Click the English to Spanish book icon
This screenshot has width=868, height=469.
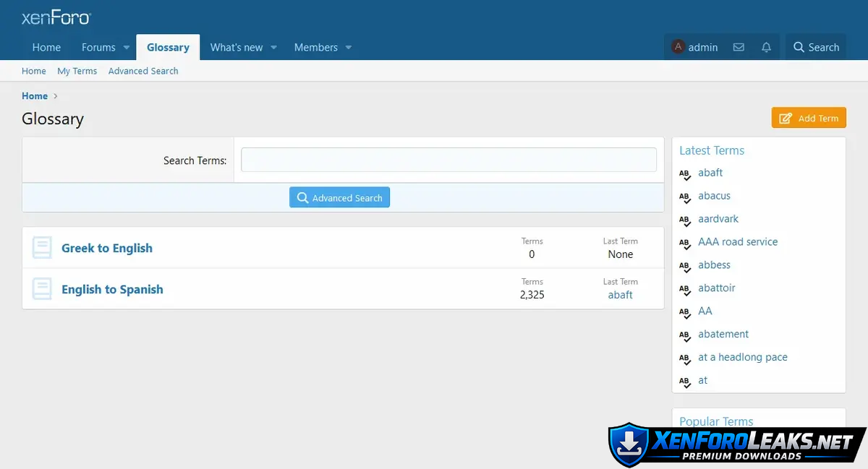pyautogui.click(x=42, y=289)
